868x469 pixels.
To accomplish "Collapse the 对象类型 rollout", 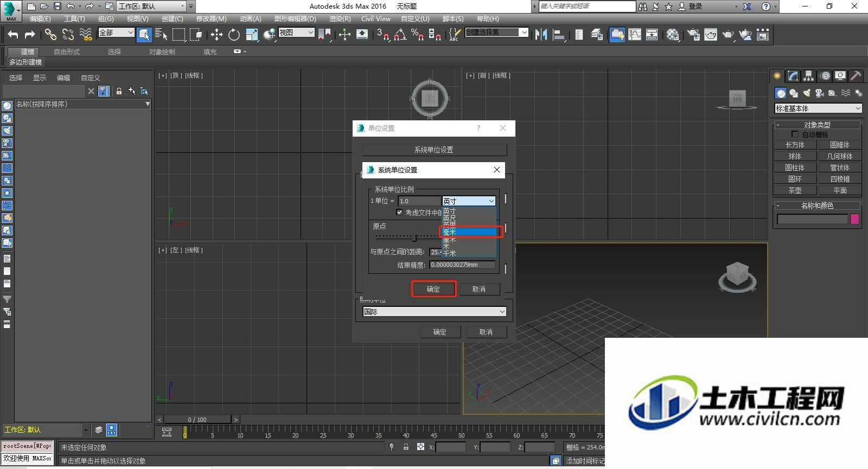I will (817, 125).
